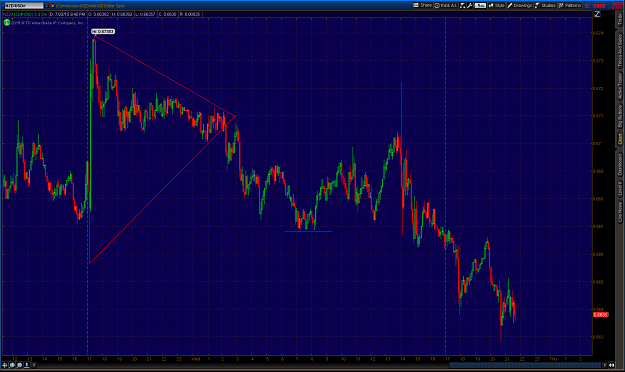This screenshot has width=625, height=372.
Task: Open the Active Trader side tab
Action: (620, 86)
